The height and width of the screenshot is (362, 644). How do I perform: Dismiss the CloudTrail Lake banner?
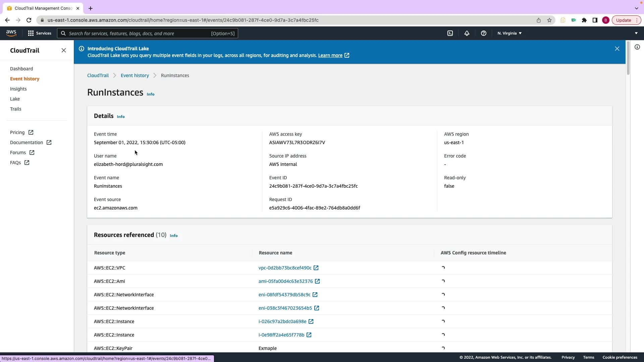(617, 49)
